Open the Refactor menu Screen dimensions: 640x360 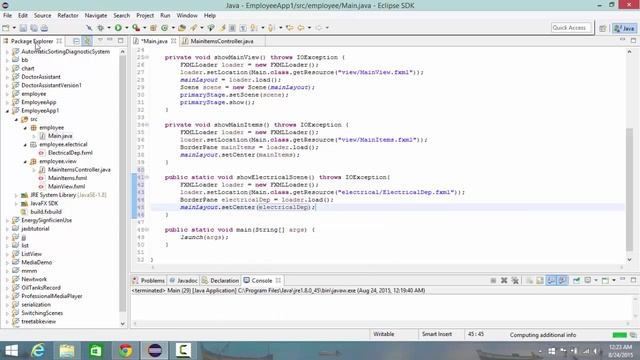coord(68,16)
